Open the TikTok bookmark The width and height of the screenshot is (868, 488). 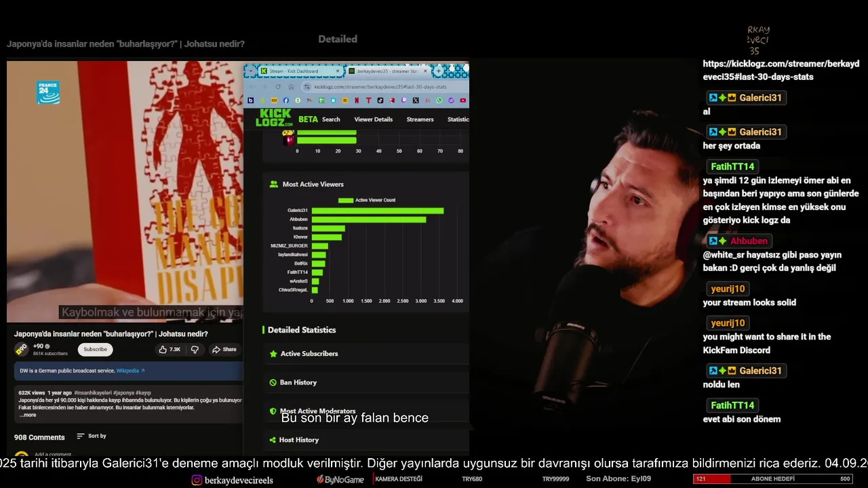tap(380, 100)
